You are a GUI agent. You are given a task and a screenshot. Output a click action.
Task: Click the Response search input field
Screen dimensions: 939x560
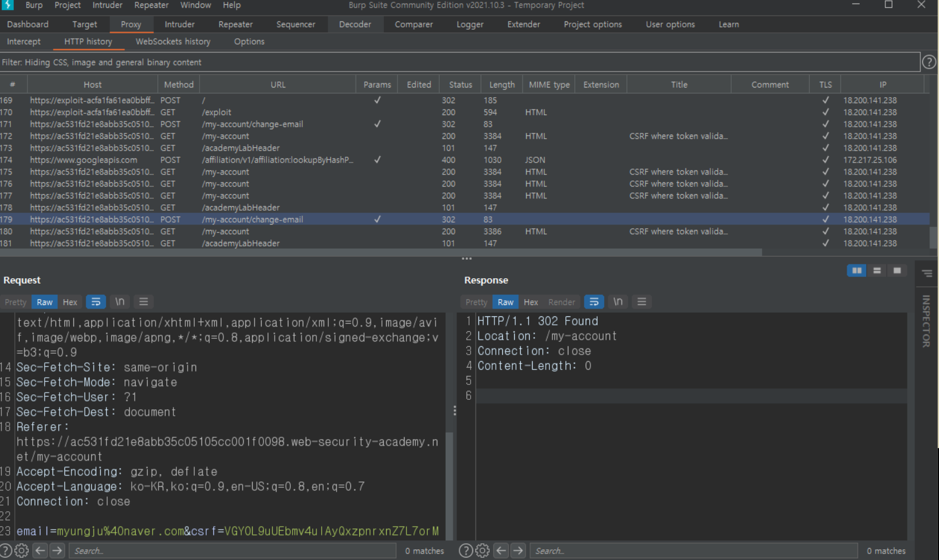694,550
